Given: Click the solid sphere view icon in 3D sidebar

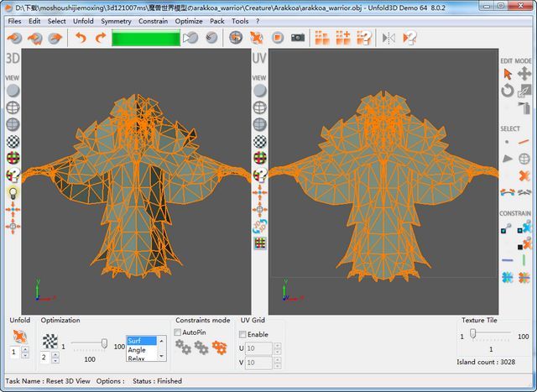Looking at the screenshot, I should [x=13, y=91].
